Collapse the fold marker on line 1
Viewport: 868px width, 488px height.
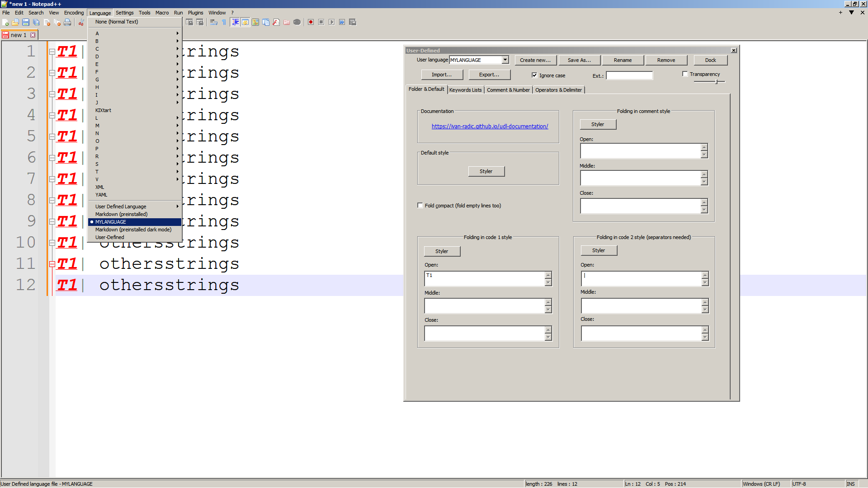point(52,52)
